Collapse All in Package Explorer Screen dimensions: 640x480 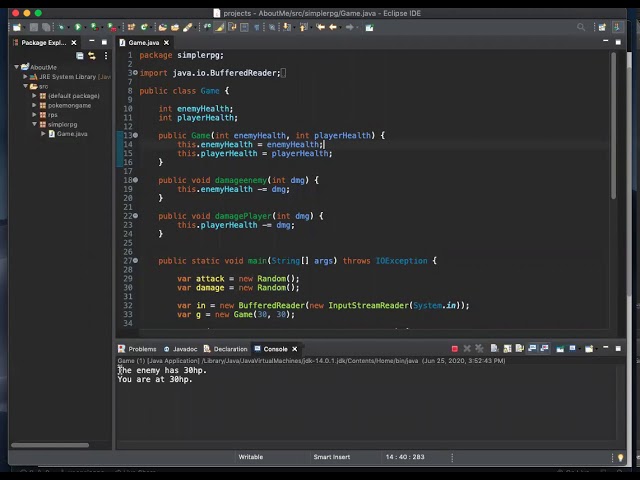(80, 56)
